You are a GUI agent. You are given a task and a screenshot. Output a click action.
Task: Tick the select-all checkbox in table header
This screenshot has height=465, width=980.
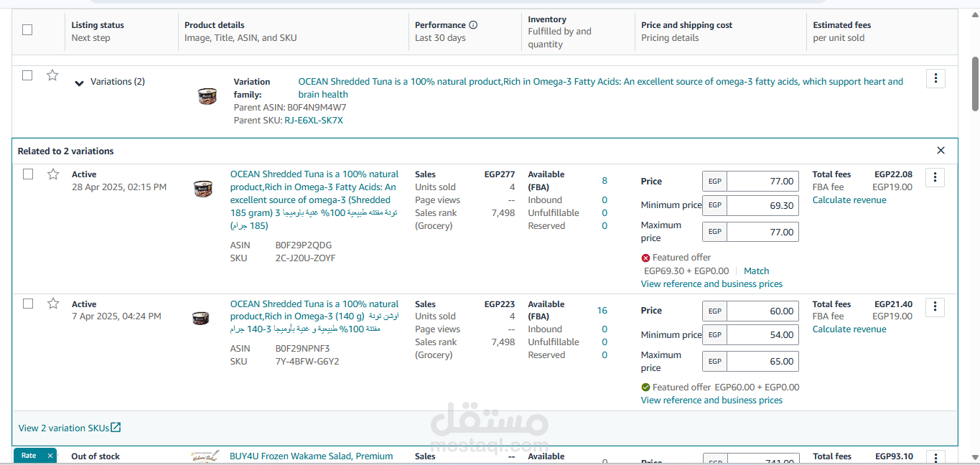pyautogui.click(x=27, y=30)
